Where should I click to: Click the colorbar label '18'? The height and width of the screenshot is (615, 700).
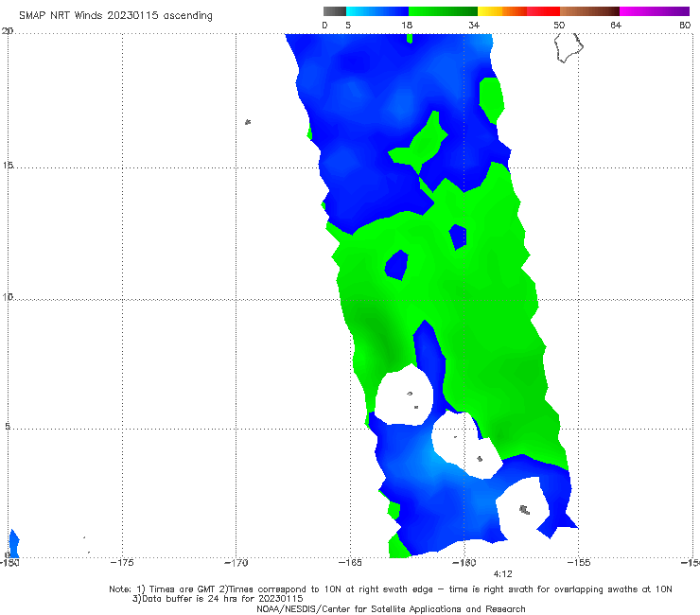click(x=407, y=25)
